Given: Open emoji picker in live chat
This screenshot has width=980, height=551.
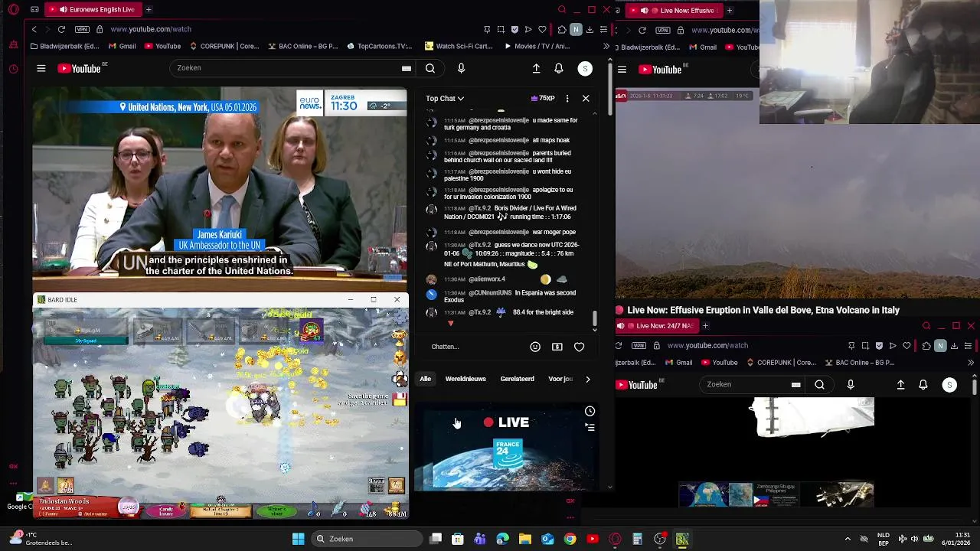Looking at the screenshot, I should [x=535, y=347].
